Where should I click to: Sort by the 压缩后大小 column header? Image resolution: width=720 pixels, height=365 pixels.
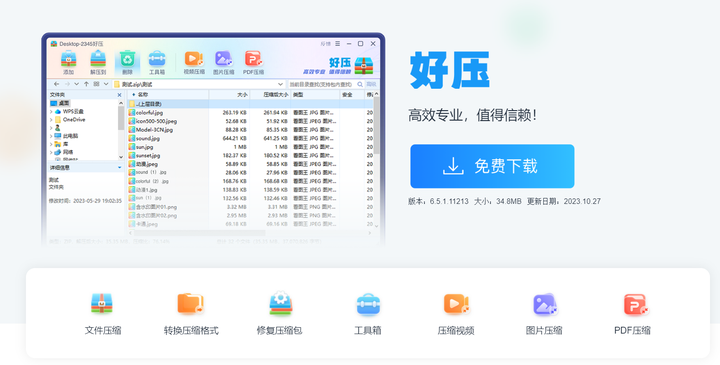pyautogui.click(x=276, y=95)
